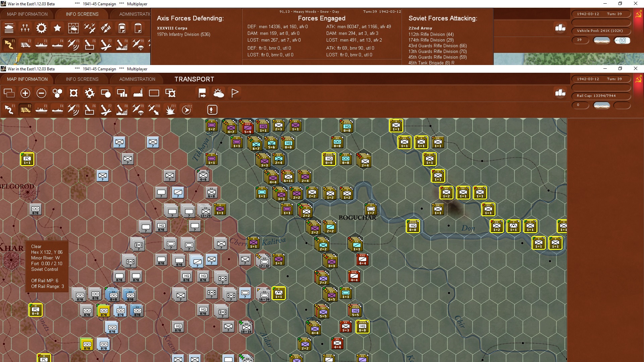Screen dimensions: 644x362
Task: Select INFO SCREENS tab in combat window
Action: [82, 14]
